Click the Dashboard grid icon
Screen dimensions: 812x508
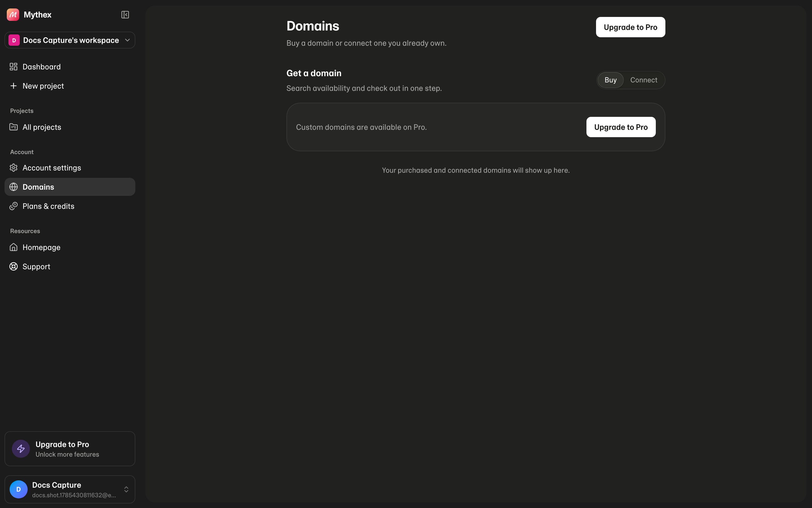click(x=14, y=67)
